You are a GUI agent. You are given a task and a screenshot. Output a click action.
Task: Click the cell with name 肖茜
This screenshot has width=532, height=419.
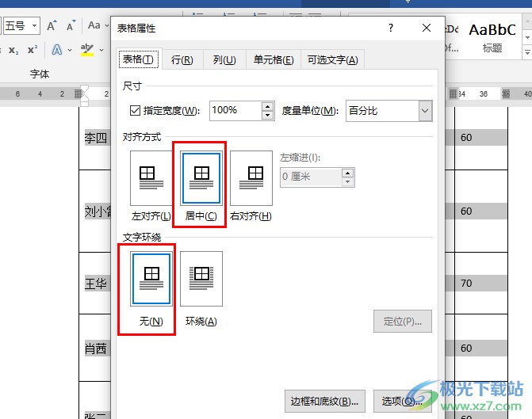tap(96, 349)
